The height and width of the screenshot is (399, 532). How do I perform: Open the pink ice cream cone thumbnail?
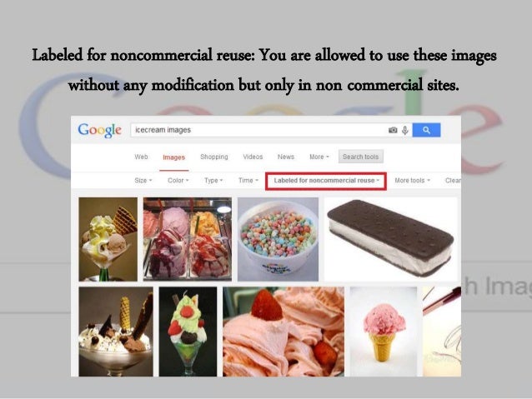(x=384, y=332)
